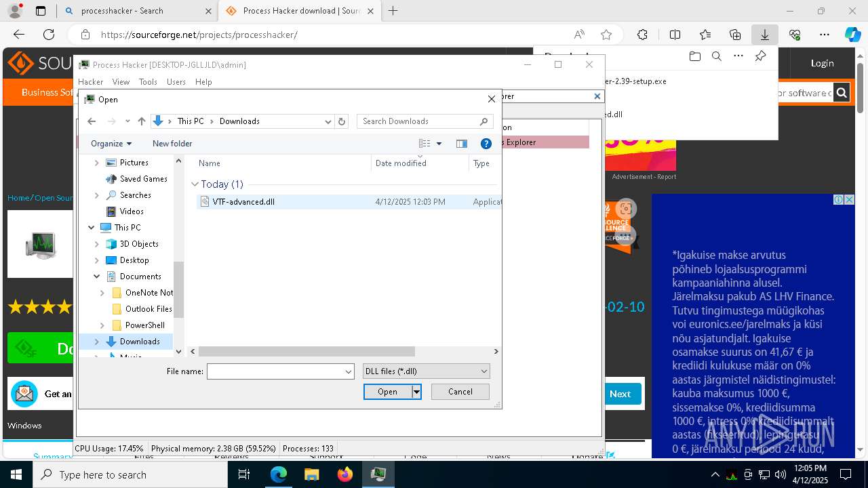
Task: Open the notification center icon
Action: click(x=846, y=474)
